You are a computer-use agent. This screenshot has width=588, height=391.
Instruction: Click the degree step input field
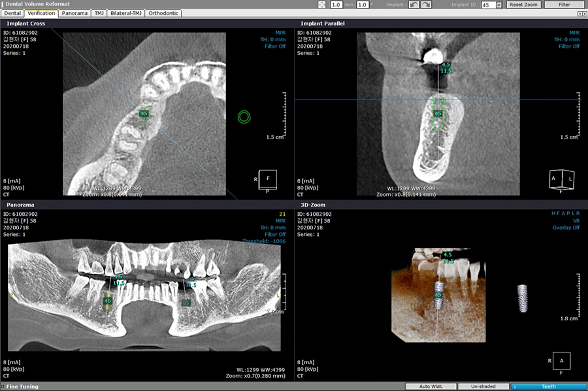pyautogui.click(x=362, y=5)
